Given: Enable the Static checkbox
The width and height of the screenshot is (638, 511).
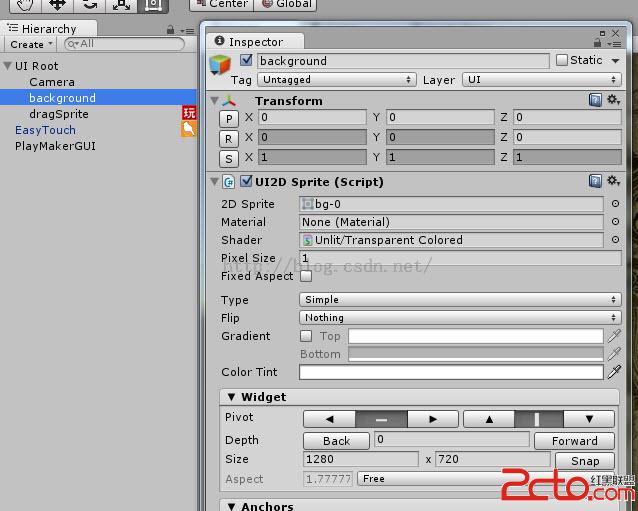Looking at the screenshot, I should [x=562, y=60].
